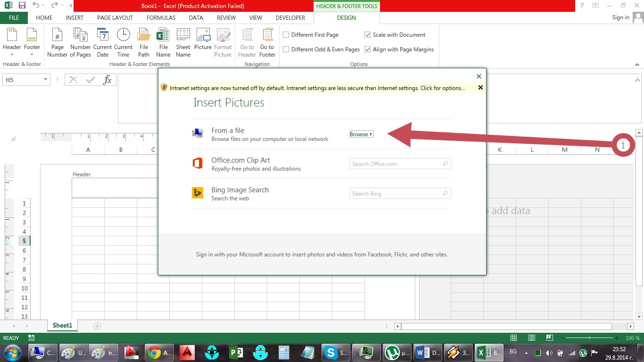Click the zoom slider handle
The width and height of the screenshot is (644, 362).
click(x=590, y=338)
